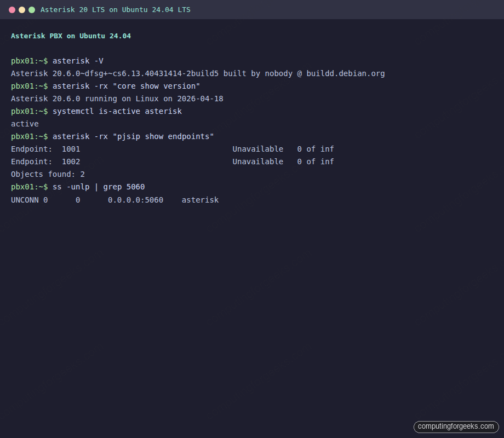Click the builds.debian.org build info text
The height and width of the screenshot is (438, 504).
pyautogui.click(x=345, y=73)
